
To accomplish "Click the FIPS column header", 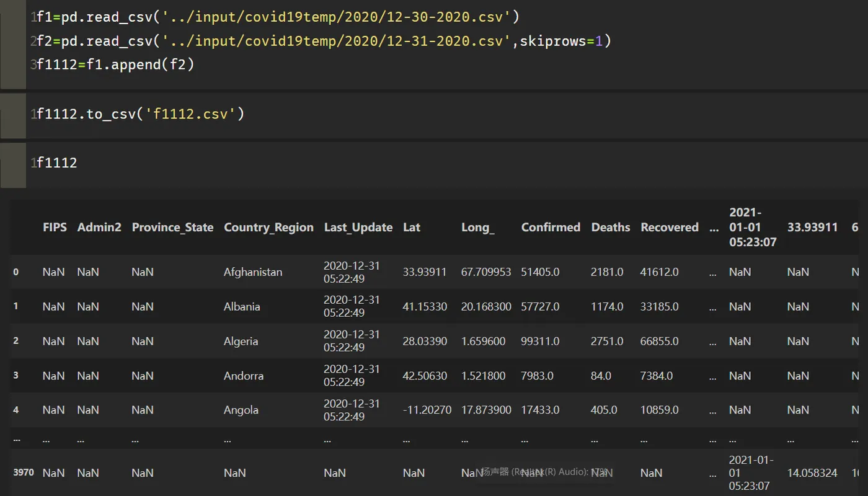I will click(x=55, y=228).
